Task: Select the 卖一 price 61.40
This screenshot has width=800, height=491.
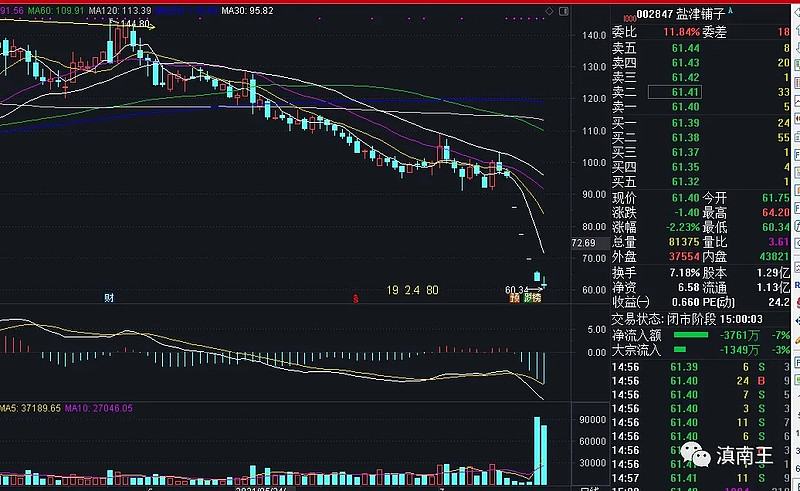Action: (685, 107)
